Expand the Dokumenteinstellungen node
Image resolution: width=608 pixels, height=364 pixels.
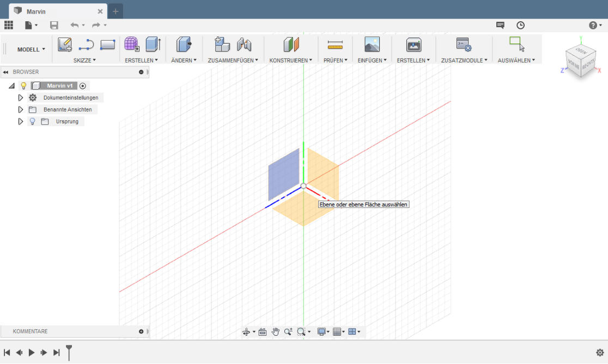21,97
